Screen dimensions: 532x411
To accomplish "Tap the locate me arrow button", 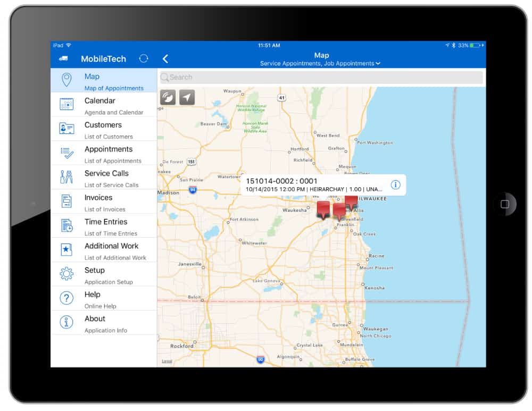I will (x=187, y=97).
